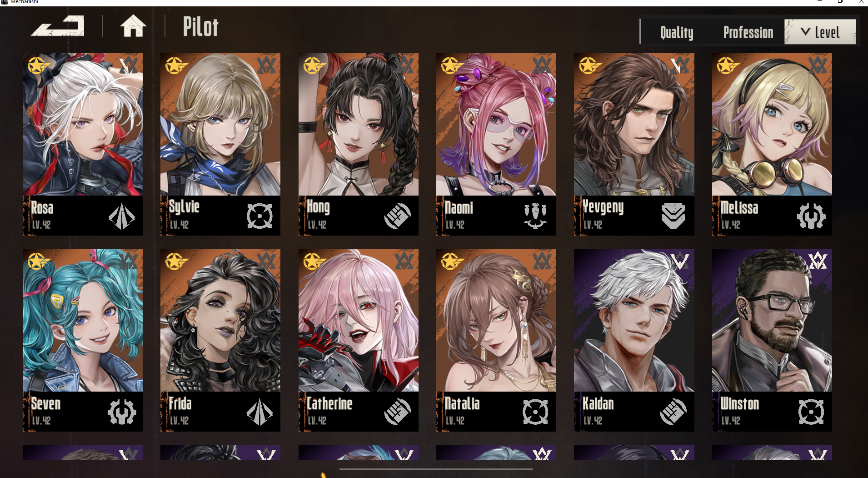This screenshot has width=868, height=478.
Task: Click Winston's name label
Action: pyautogui.click(x=739, y=404)
